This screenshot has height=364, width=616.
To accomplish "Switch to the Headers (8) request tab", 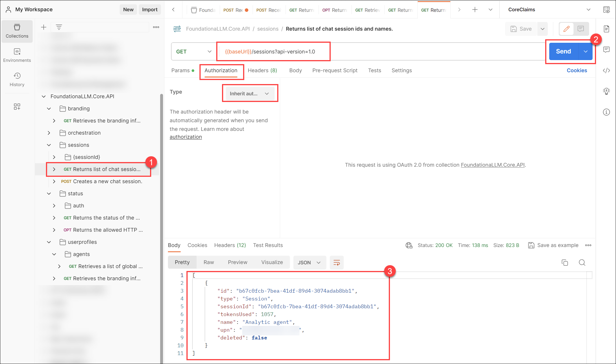I will click(x=262, y=70).
